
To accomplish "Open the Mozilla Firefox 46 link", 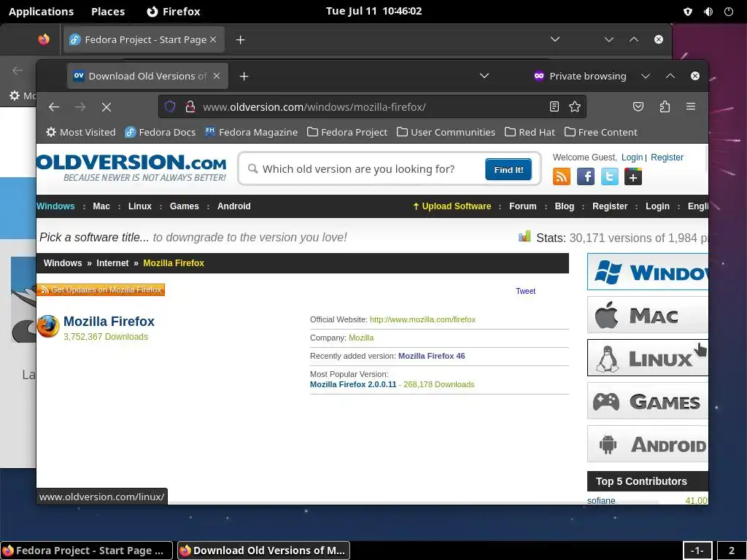I will [432, 356].
